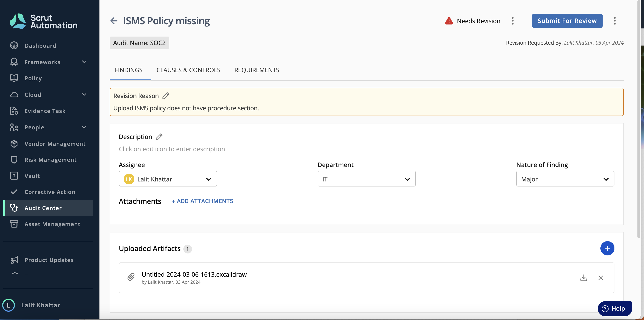Click the Risk Management shield icon
Image resolution: width=644 pixels, height=320 pixels.
pos(14,159)
